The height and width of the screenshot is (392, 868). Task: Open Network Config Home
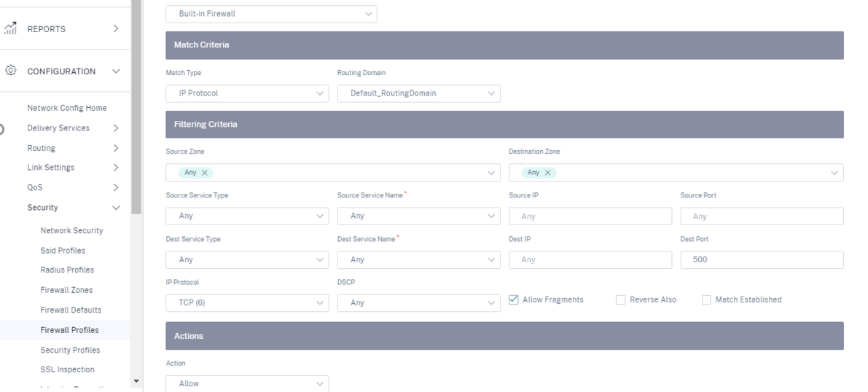pyautogui.click(x=67, y=108)
